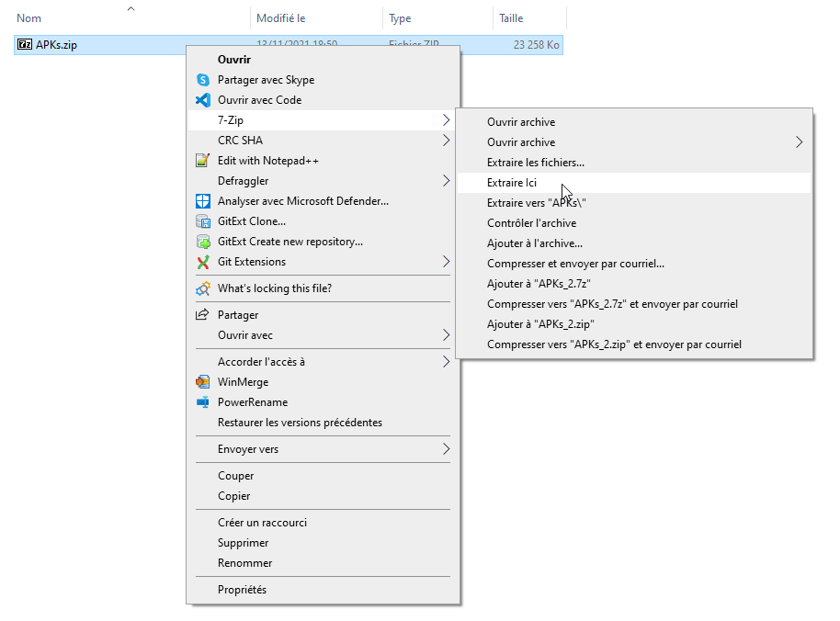
Task: Choose Copier
Action: (323, 496)
